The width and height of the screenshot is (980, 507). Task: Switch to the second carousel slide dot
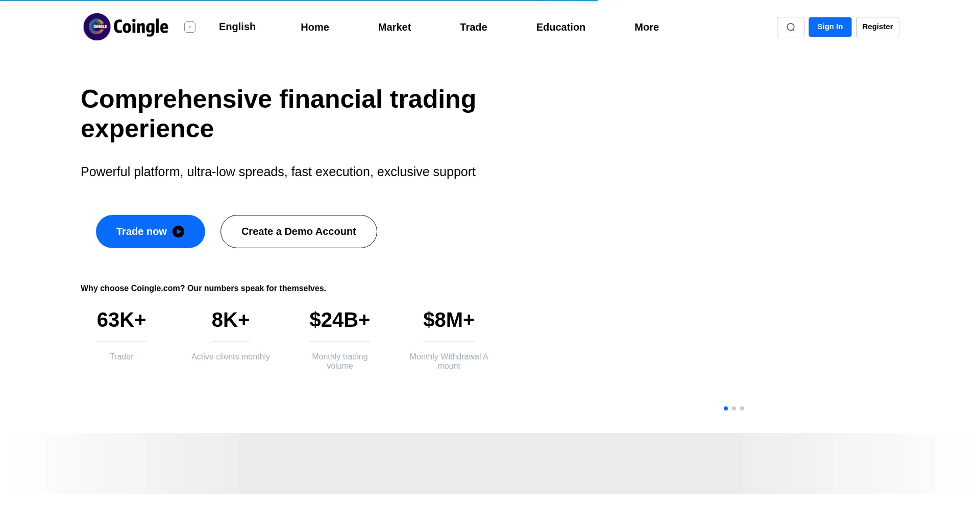[734, 408]
